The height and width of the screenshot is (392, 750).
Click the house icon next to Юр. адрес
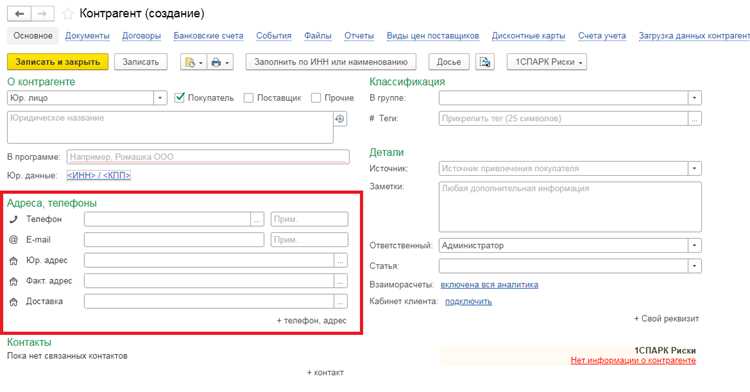point(13,261)
